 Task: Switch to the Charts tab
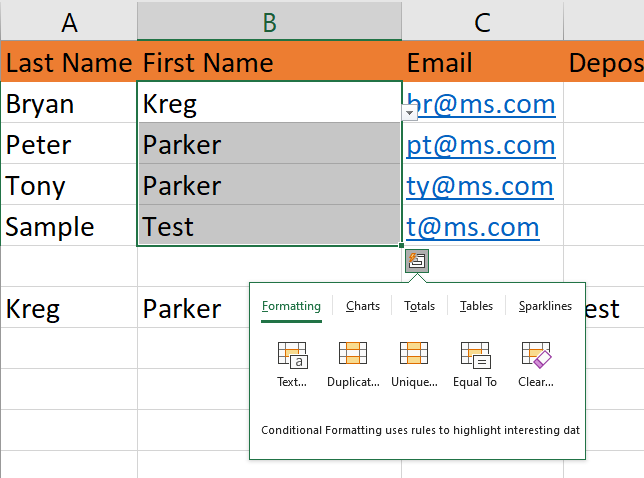pos(363,306)
